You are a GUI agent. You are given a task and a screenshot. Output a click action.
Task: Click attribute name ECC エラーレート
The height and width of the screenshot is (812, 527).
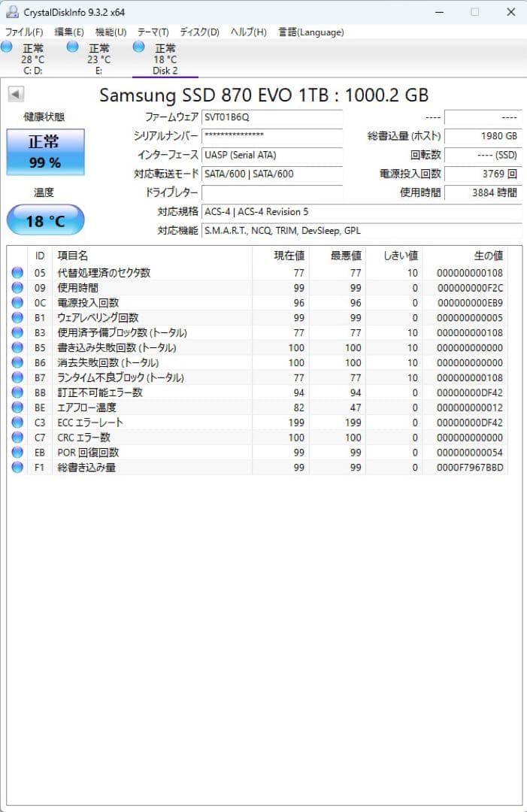tap(90, 423)
